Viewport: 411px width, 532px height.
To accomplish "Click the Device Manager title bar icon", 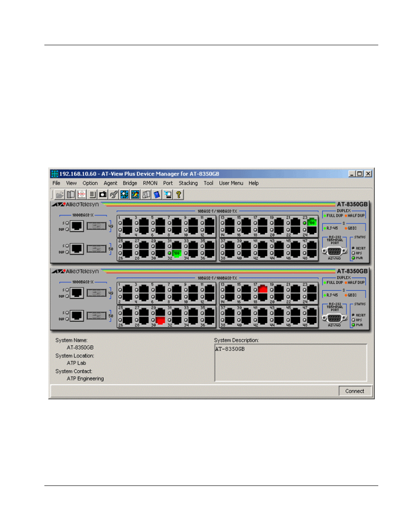I will coord(55,174).
